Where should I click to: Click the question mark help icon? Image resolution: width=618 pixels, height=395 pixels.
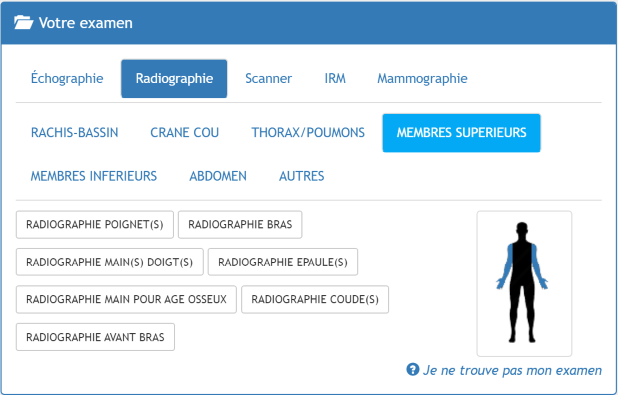[x=412, y=370]
